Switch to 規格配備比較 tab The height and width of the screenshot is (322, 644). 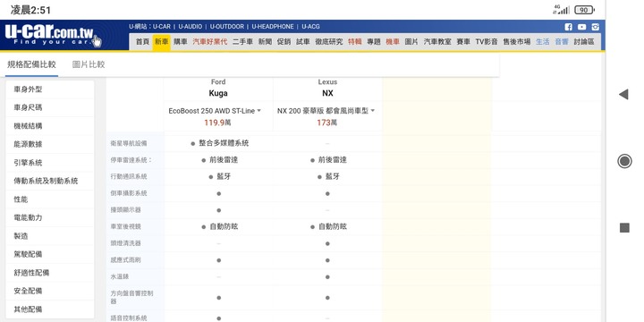pos(31,64)
